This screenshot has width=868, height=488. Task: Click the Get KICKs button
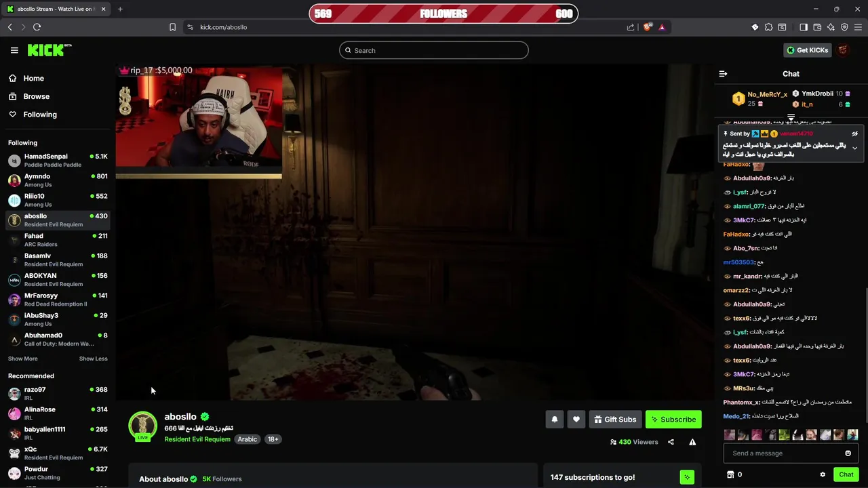point(807,50)
